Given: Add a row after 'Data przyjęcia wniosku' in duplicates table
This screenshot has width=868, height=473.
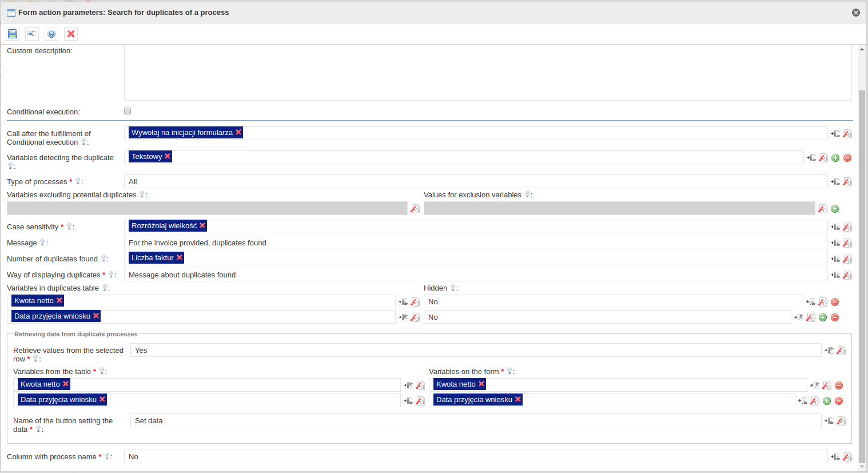Looking at the screenshot, I should click(823, 317).
